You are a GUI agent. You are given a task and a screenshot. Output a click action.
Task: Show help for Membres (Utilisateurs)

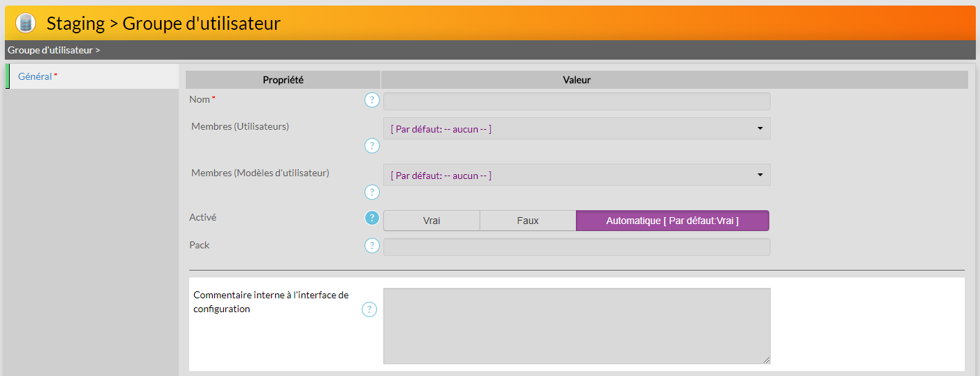pos(372,146)
